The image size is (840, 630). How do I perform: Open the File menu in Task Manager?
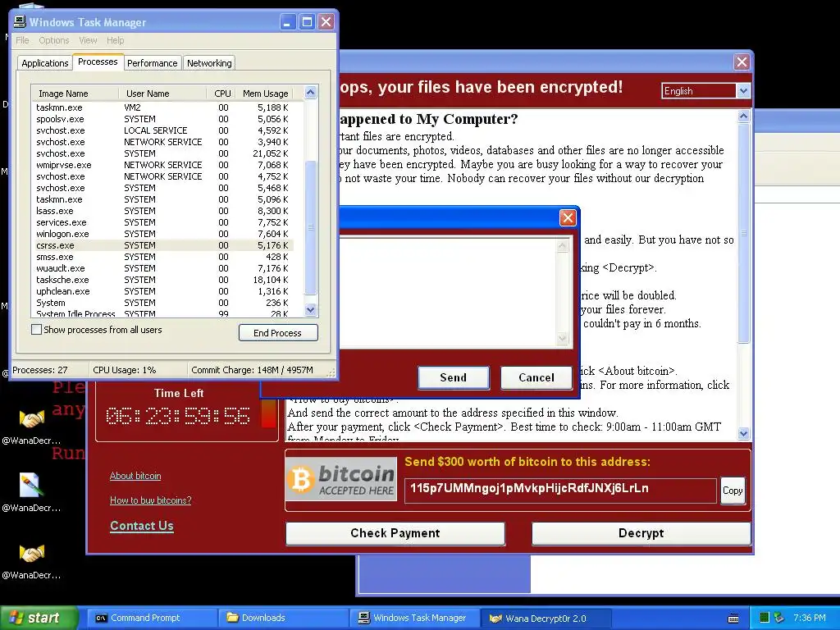pos(22,40)
